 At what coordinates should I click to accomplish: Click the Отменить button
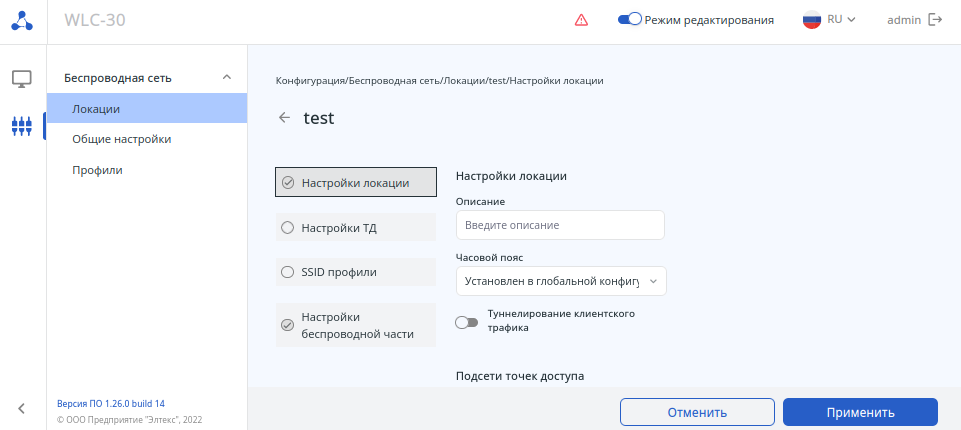point(697,412)
